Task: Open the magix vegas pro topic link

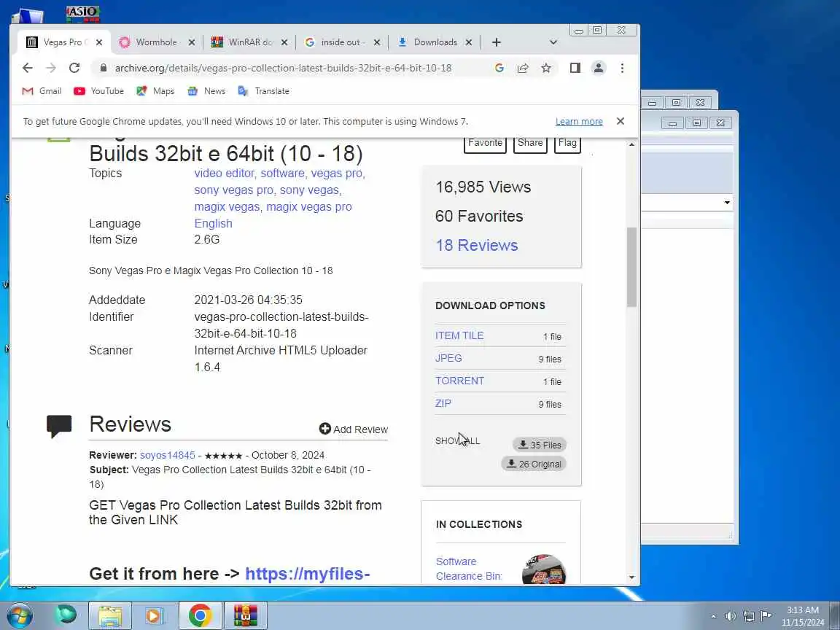Action: (x=309, y=206)
